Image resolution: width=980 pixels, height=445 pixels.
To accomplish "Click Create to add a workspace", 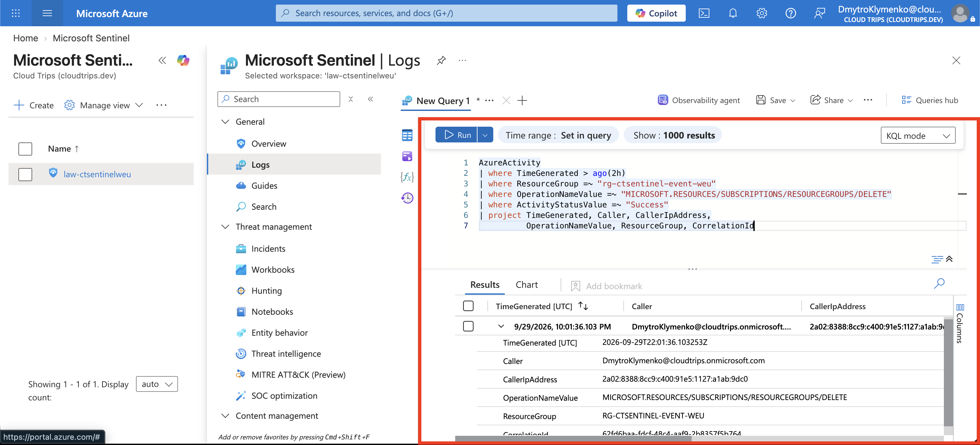I will 34,105.
